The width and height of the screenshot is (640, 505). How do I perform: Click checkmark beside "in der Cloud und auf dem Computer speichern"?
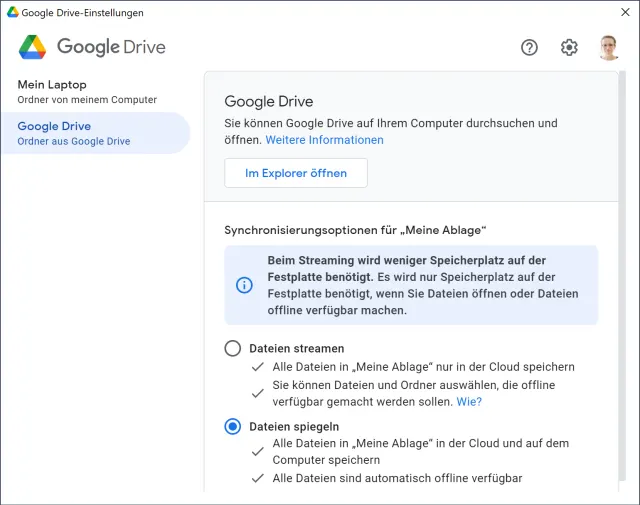click(x=258, y=451)
